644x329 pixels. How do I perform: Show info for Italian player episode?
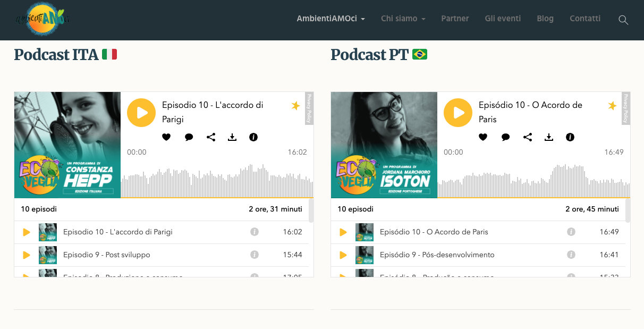tap(253, 137)
